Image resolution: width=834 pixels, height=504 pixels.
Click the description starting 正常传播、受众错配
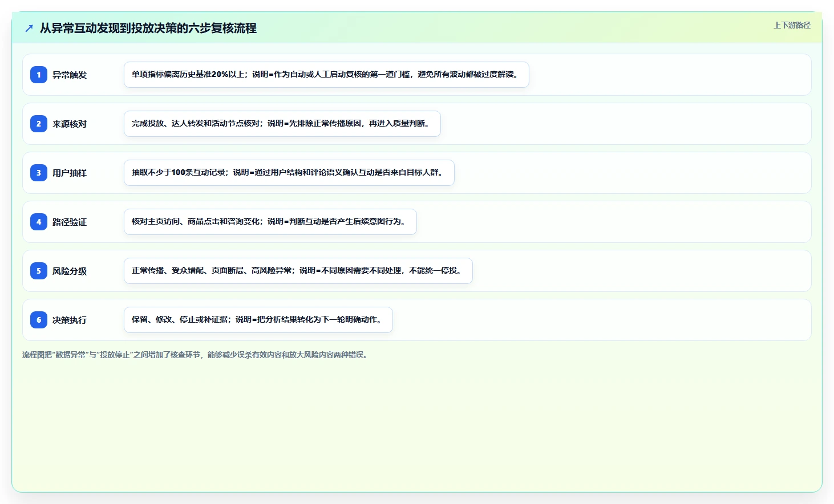coord(298,271)
